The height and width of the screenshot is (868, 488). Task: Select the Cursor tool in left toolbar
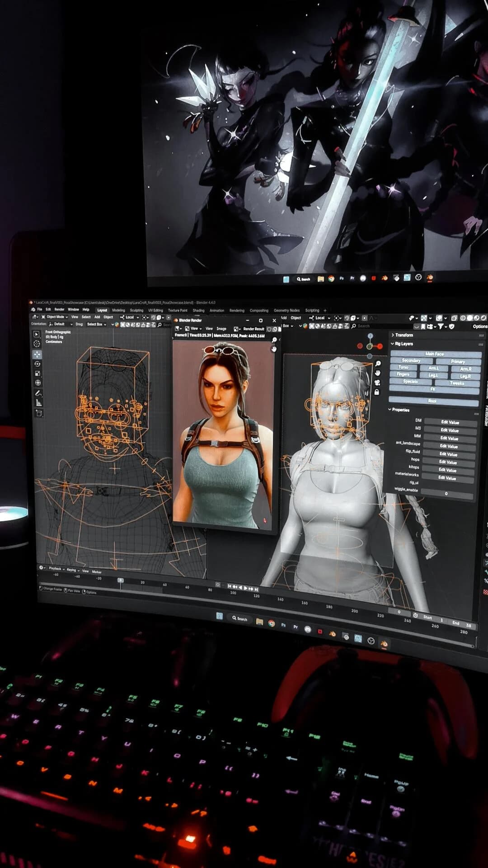pyautogui.click(x=37, y=344)
